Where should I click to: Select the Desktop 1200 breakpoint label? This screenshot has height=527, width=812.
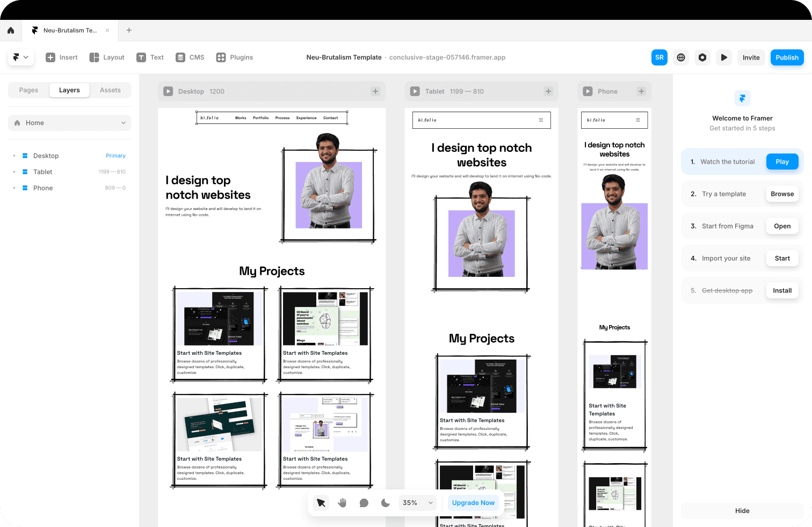click(x=201, y=91)
